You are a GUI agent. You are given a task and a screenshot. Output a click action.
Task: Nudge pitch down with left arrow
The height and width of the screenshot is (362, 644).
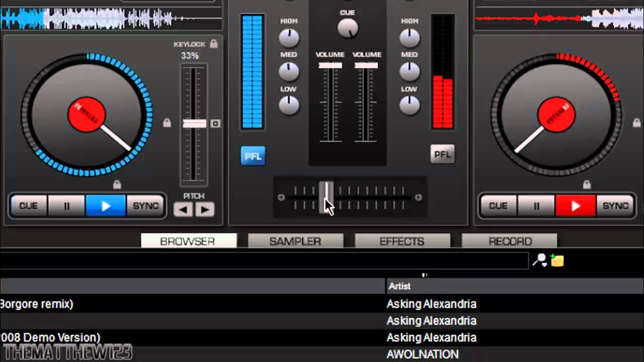[183, 210]
